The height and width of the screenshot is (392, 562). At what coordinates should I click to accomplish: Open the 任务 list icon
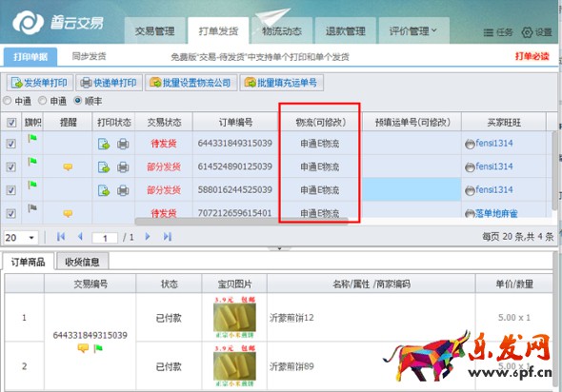[x=488, y=32]
